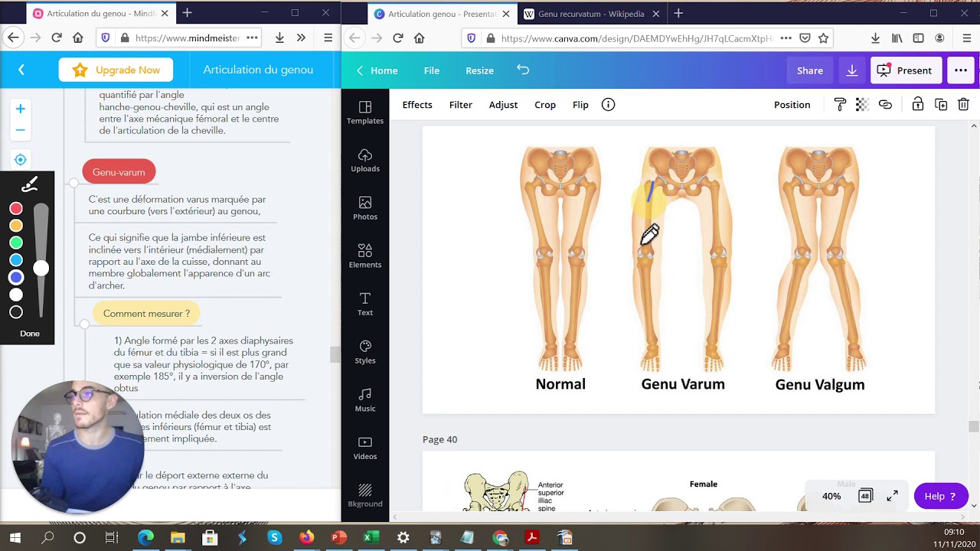This screenshot has height=551, width=980.
Task: Click Done in the drawing palette
Action: tap(30, 334)
